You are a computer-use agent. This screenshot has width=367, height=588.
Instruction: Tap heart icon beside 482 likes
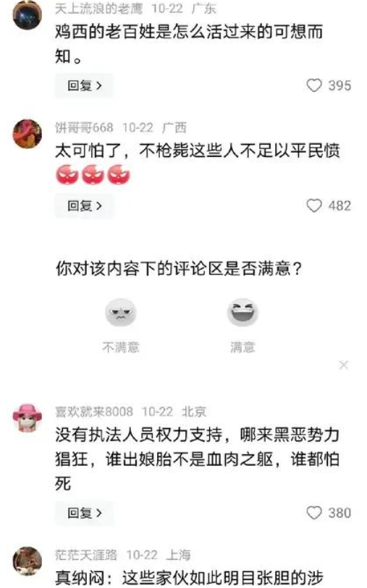coord(314,205)
